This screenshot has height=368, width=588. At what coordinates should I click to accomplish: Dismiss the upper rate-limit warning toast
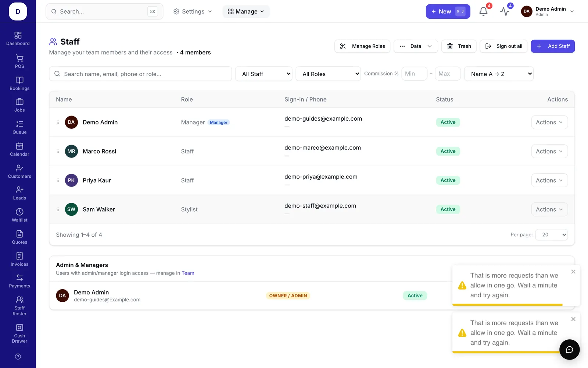[573, 272]
